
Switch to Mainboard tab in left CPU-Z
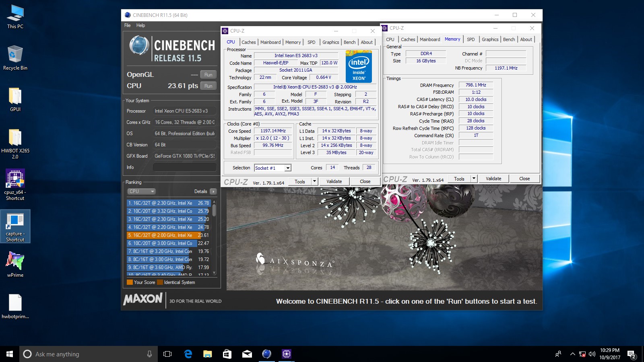click(270, 42)
